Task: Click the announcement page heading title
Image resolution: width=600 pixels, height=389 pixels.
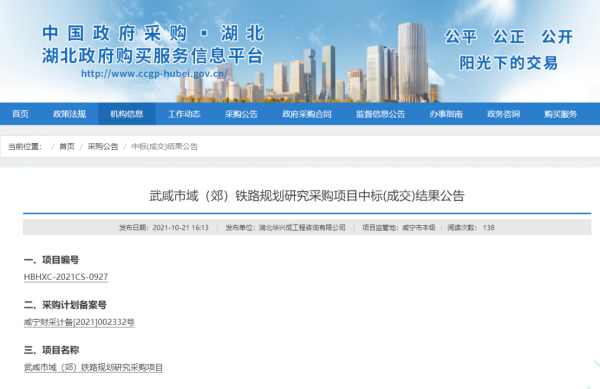Action: pos(307,196)
